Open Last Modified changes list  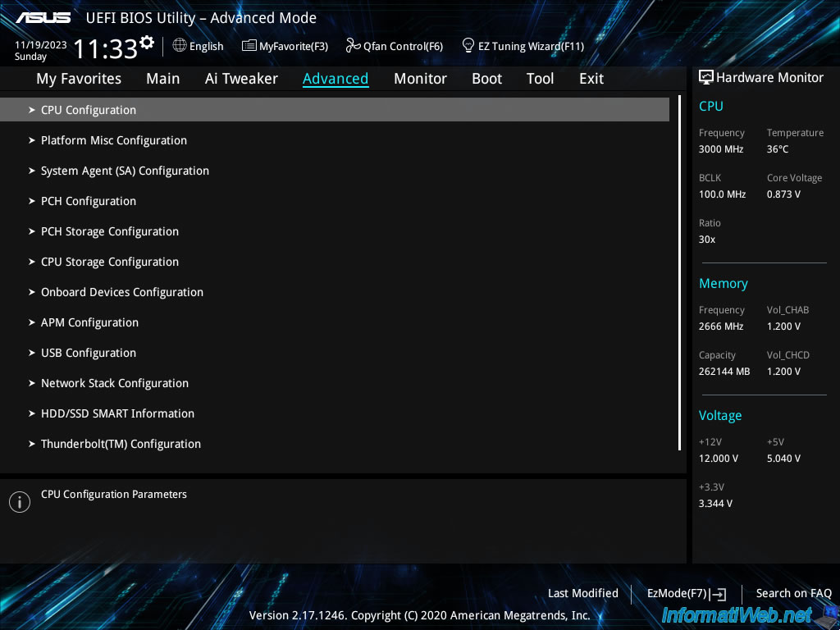pos(582,593)
